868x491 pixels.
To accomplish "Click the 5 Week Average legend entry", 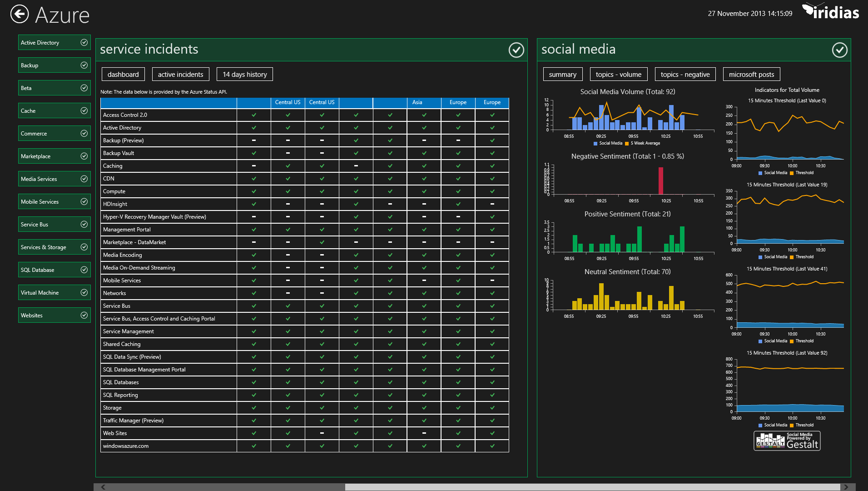I will coord(643,143).
